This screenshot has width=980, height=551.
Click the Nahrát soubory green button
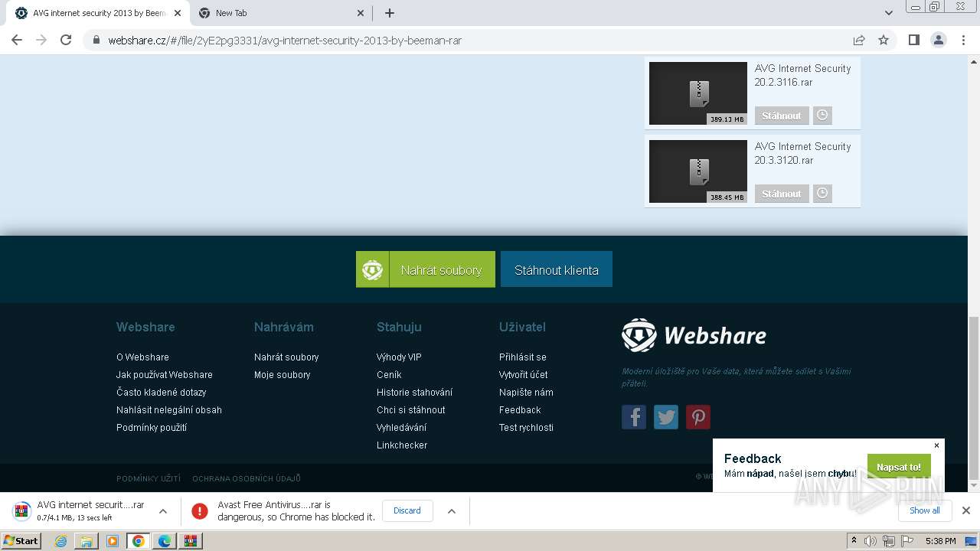coord(426,269)
